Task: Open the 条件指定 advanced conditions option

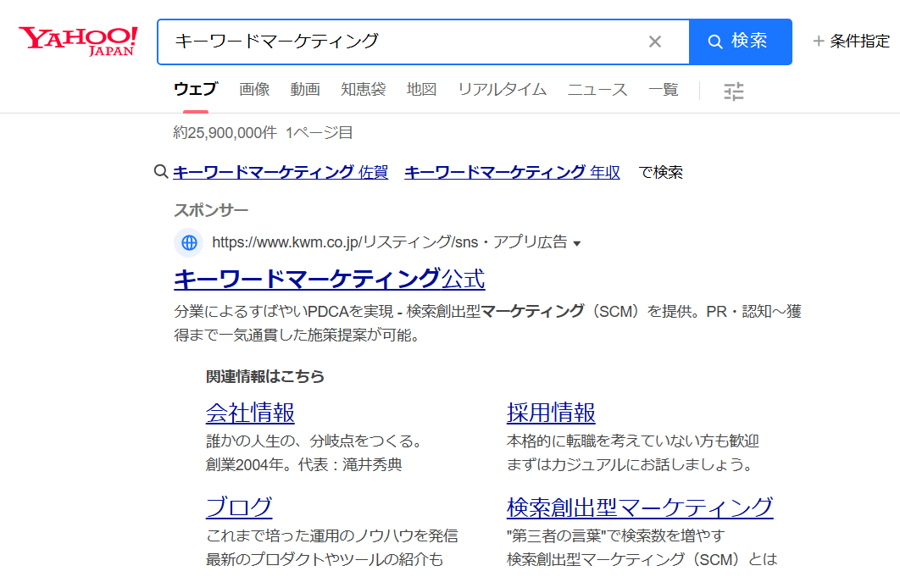Action: 852,42
